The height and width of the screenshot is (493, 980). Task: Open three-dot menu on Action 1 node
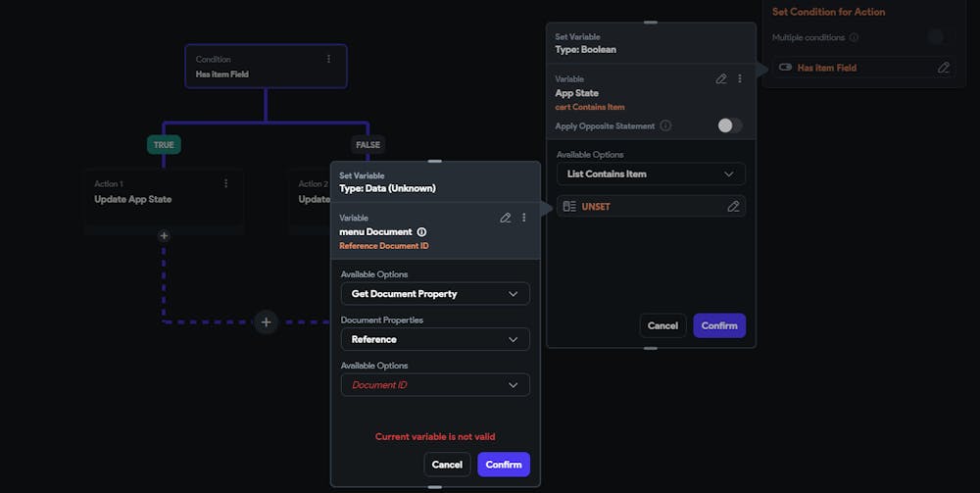click(225, 183)
